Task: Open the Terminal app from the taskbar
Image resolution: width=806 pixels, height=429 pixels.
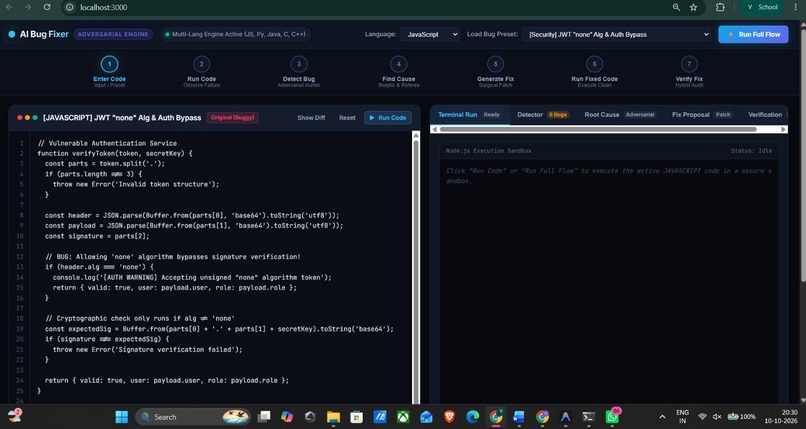Action: click(589, 417)
